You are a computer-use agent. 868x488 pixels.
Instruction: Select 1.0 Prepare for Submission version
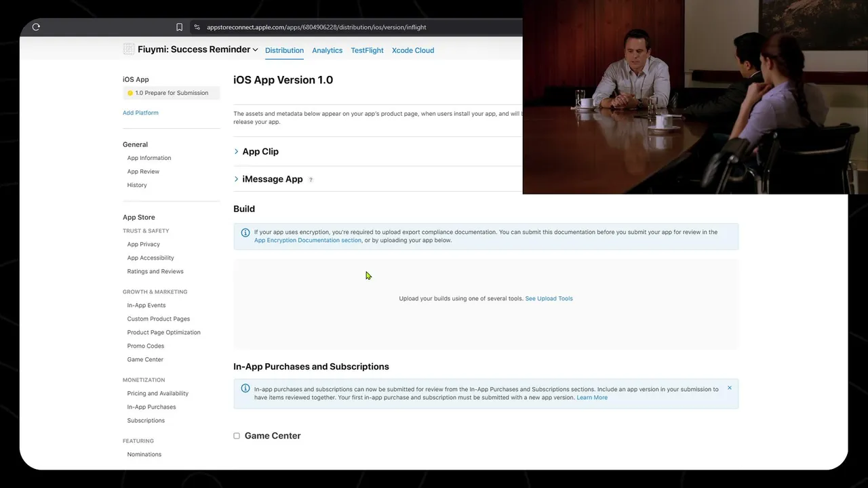pos(171,93)
